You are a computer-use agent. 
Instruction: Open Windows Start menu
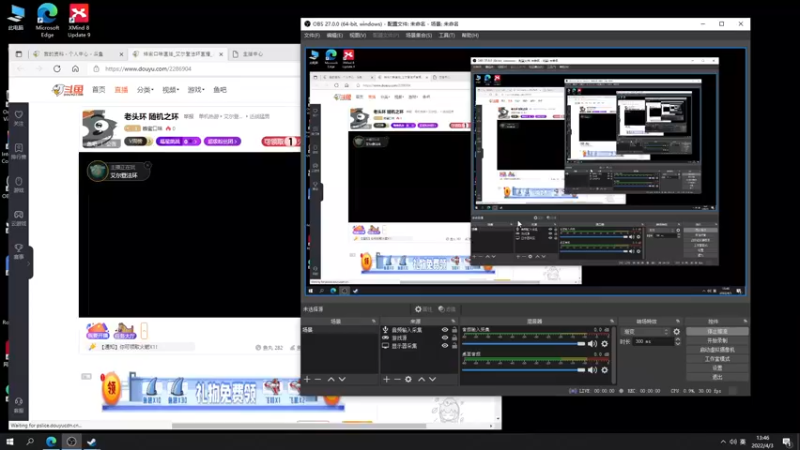point(10,441)
